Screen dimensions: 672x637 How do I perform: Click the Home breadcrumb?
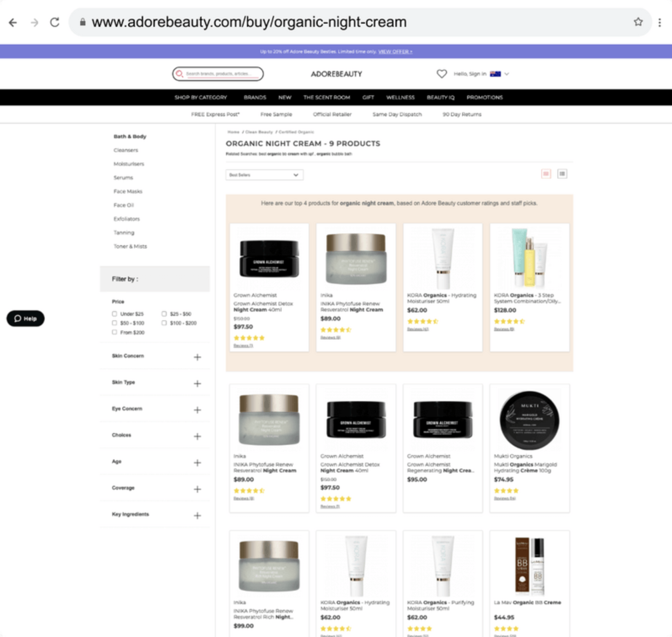point(233,132)
